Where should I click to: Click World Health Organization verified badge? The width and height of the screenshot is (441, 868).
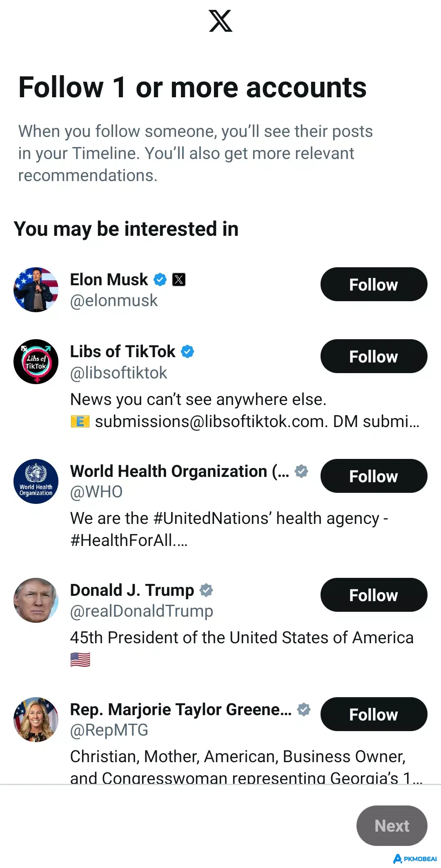click(x=301, y=471)
